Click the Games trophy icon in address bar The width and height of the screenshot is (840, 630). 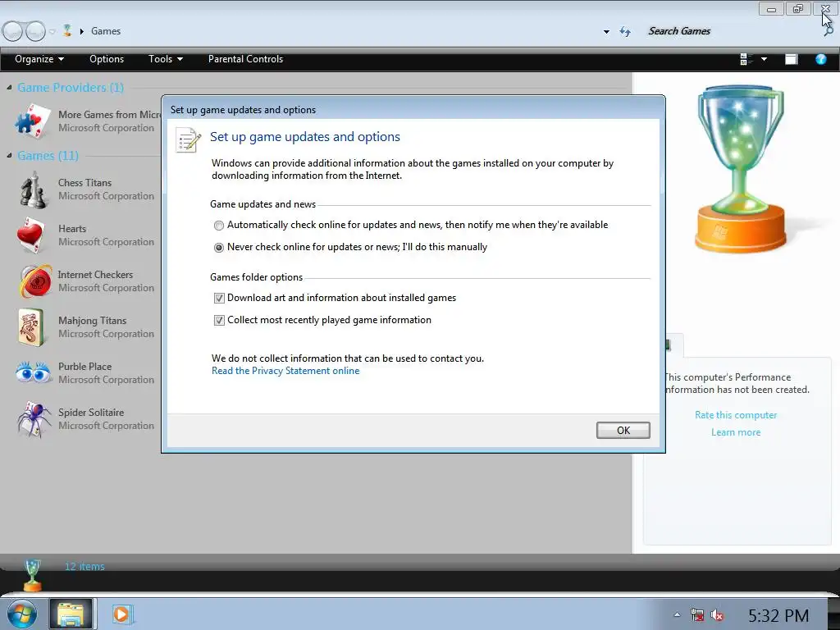point(67,30)
